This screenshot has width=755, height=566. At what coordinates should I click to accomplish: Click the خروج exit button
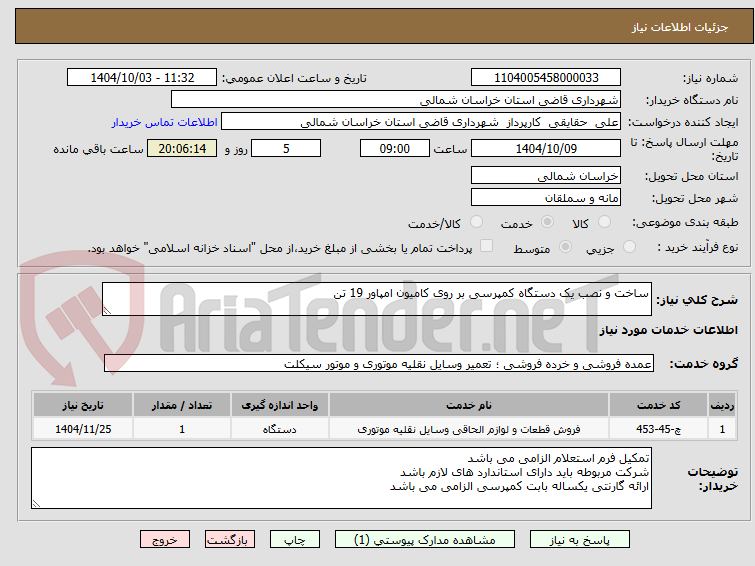[x=165, y=540]
